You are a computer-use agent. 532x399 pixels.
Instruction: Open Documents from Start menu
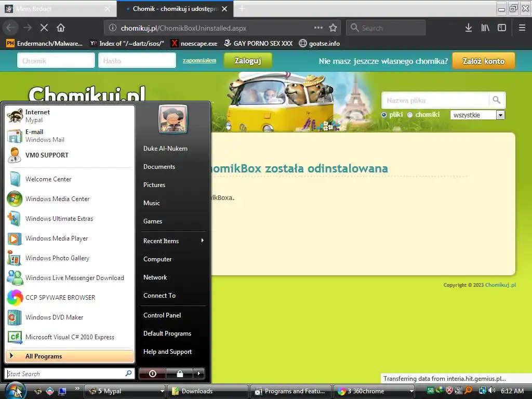click(159, 167)
